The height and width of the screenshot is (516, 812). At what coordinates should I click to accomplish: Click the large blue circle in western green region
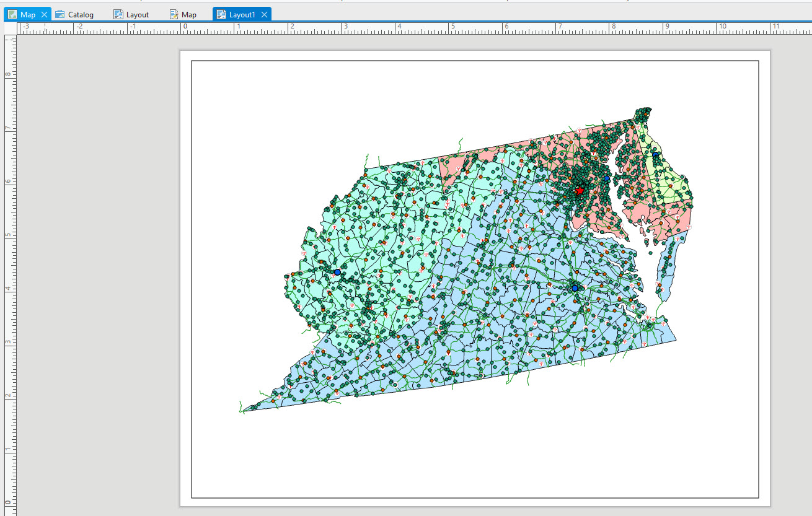(x=337, y=272)
